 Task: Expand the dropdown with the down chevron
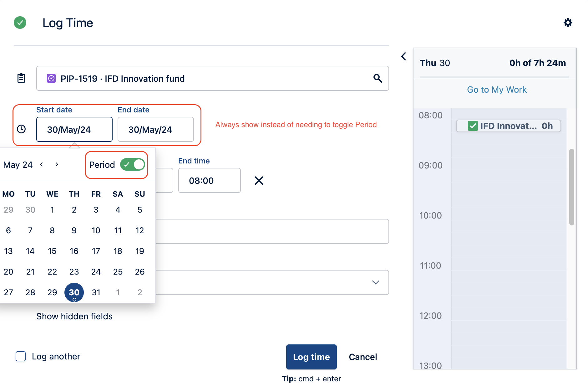375,282
